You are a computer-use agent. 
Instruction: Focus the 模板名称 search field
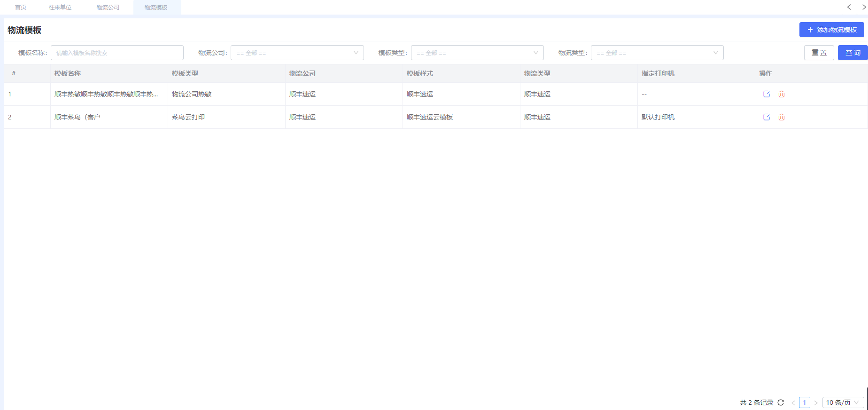(x=117, y=53)
